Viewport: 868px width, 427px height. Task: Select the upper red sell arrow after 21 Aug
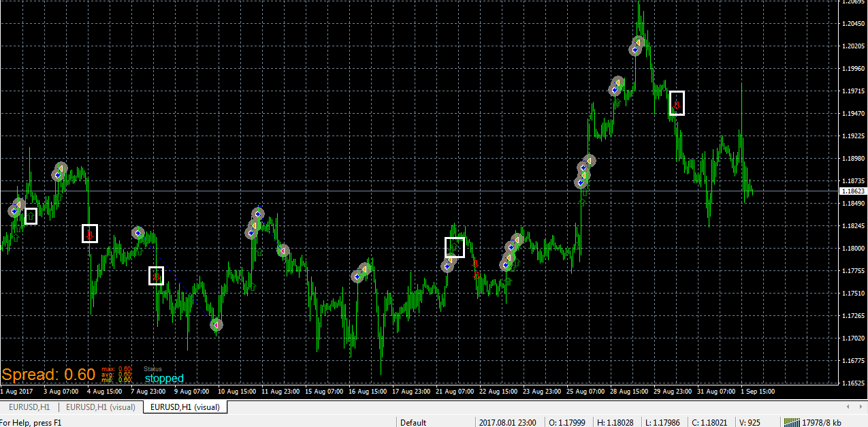(475, 264)
